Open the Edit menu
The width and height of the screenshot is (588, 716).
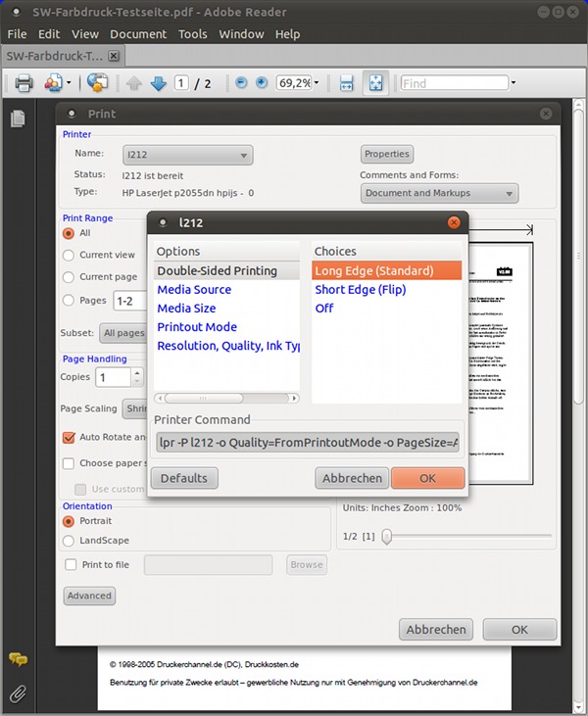point(49,34)
